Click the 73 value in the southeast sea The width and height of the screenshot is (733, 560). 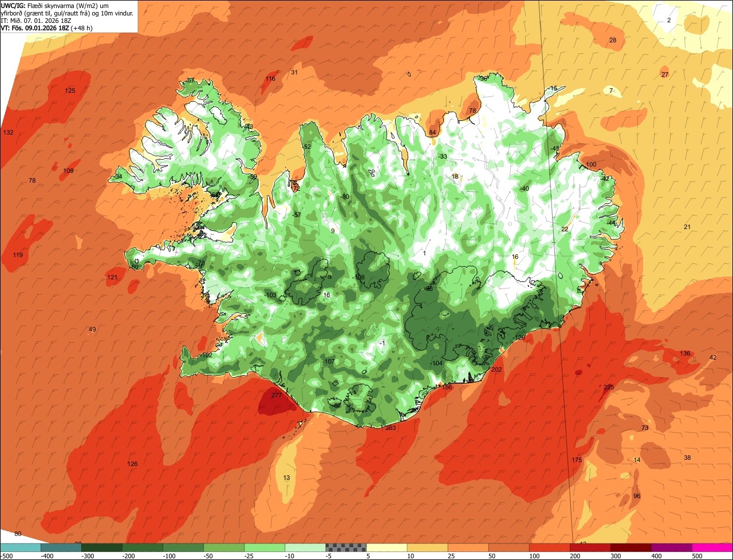point(645,428)
